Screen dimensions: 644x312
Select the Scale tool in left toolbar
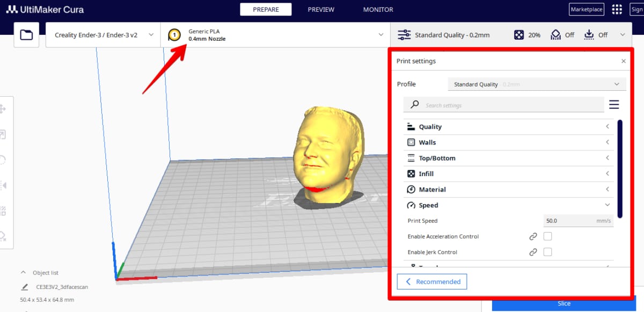(x=3, y=135)
